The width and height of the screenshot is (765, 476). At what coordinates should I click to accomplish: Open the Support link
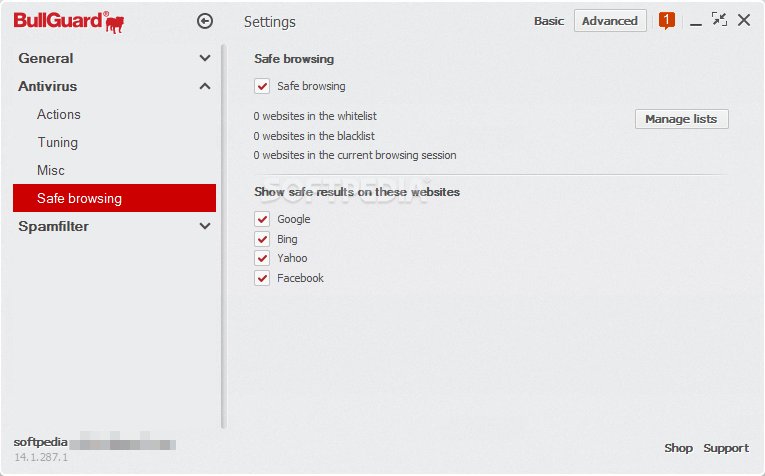click(x=726, y=448)
